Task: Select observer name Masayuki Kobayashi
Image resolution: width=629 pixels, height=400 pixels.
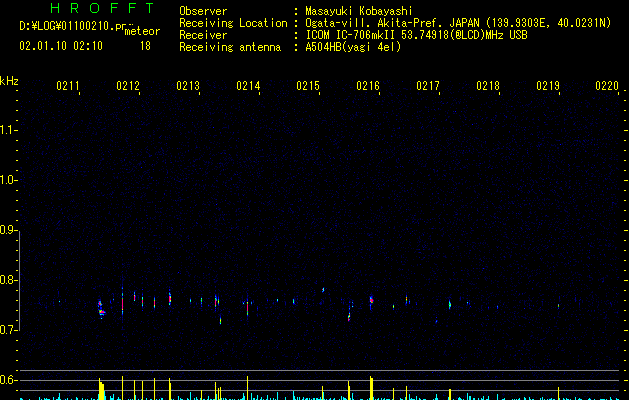Action: [359, 11]
